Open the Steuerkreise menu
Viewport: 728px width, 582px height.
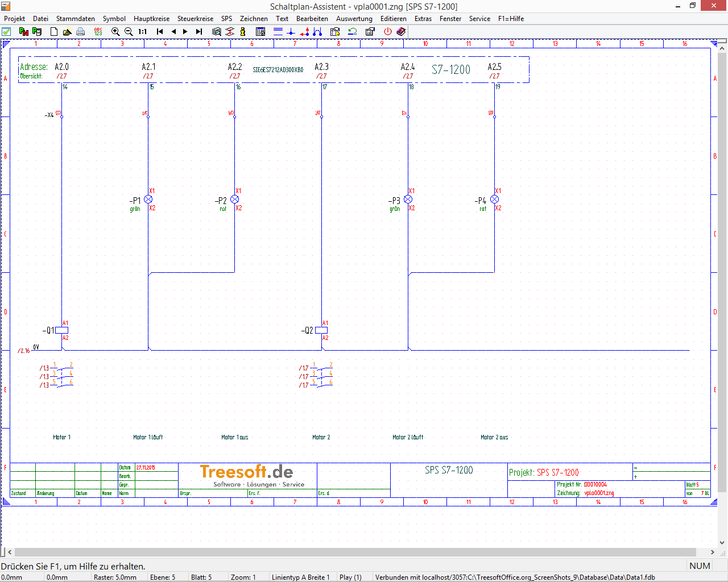195,19
